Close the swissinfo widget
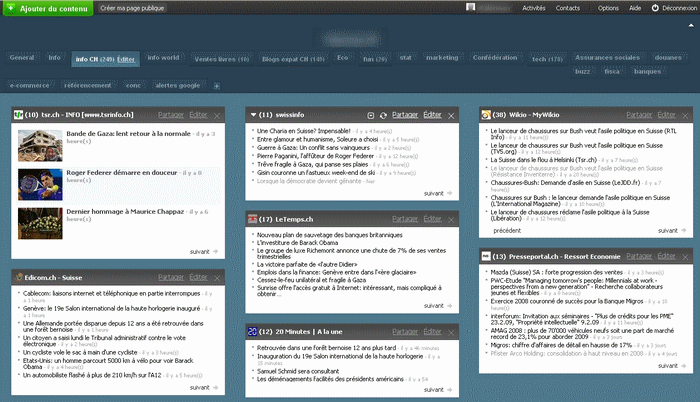 coord(451,116)
